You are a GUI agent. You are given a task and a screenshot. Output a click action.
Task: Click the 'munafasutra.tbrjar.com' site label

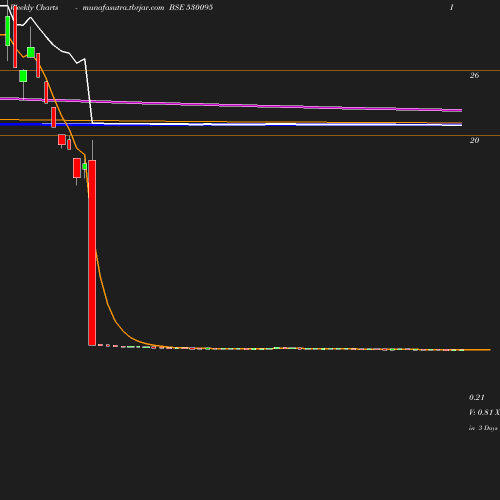tap(123, 7)
